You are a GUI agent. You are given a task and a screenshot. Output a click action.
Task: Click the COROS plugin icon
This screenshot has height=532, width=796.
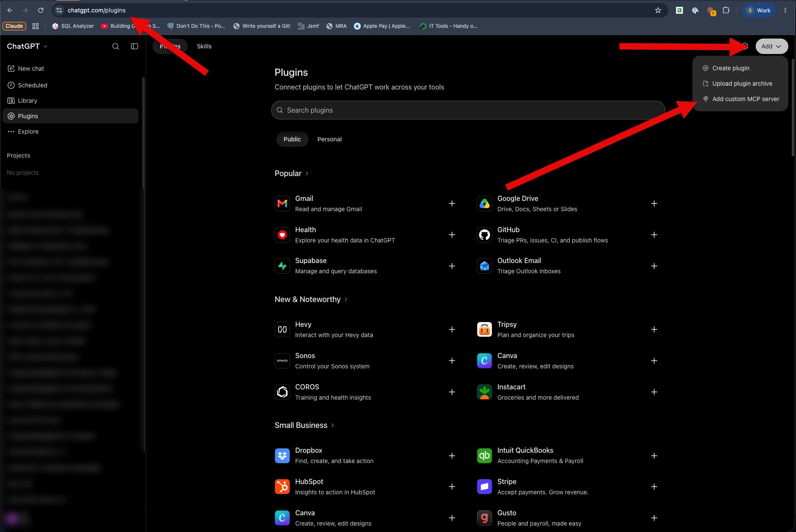tap(282, 392)
